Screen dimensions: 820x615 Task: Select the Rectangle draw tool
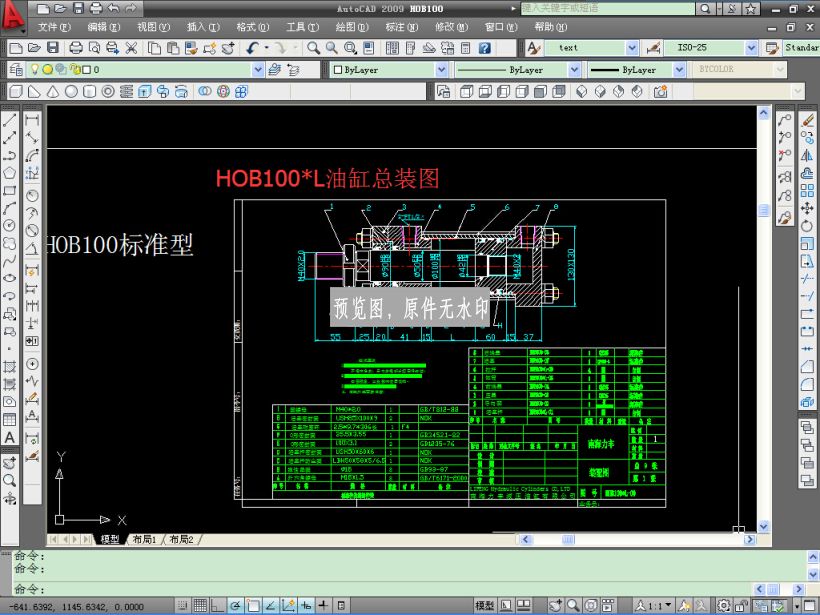click(10, 190)
